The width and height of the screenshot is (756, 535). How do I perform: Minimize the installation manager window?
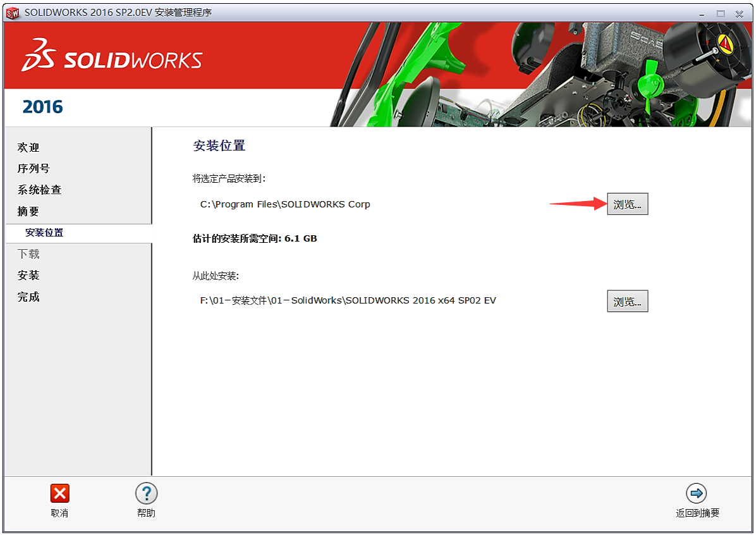pyautogui.click(x=704, y=13)
